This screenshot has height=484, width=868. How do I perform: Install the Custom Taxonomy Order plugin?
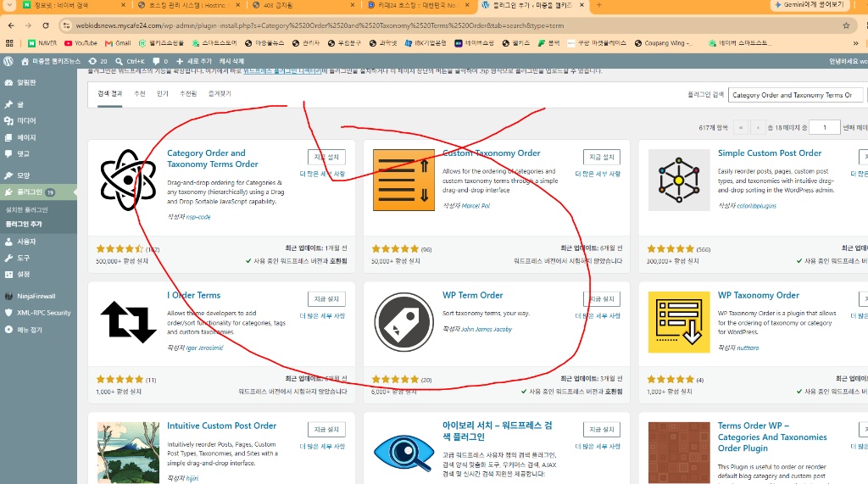(602, 158)
